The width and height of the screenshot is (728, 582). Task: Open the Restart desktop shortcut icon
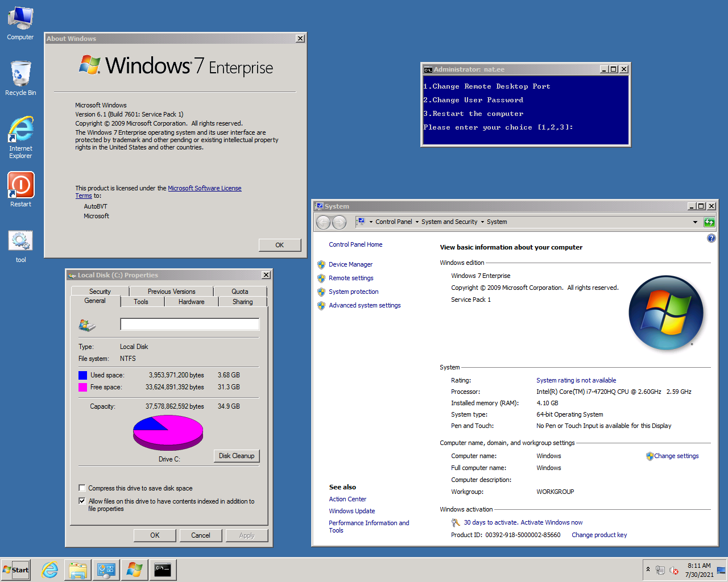click(20, 186)
